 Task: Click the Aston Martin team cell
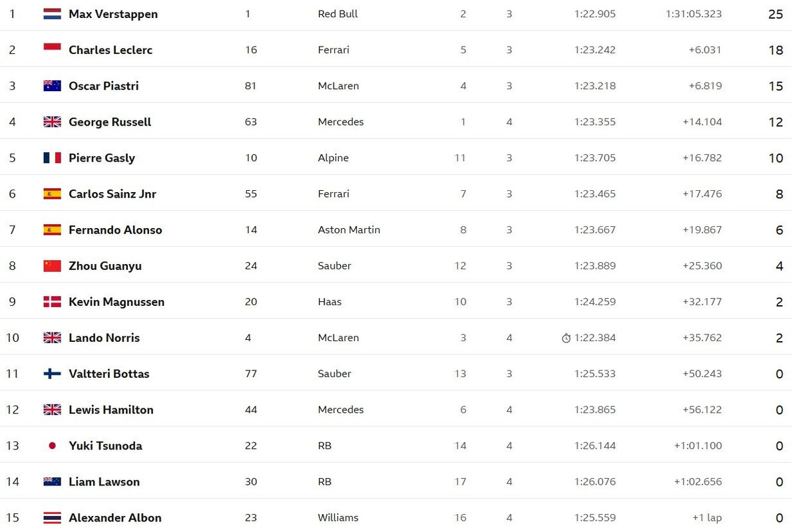pyautogui.click(x=349, y=230)
